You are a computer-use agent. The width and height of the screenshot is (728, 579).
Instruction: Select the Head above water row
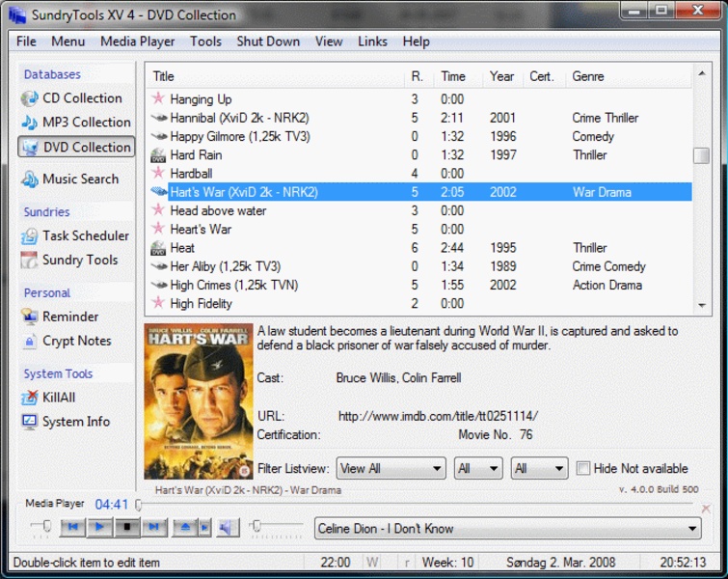coord(419,210)
